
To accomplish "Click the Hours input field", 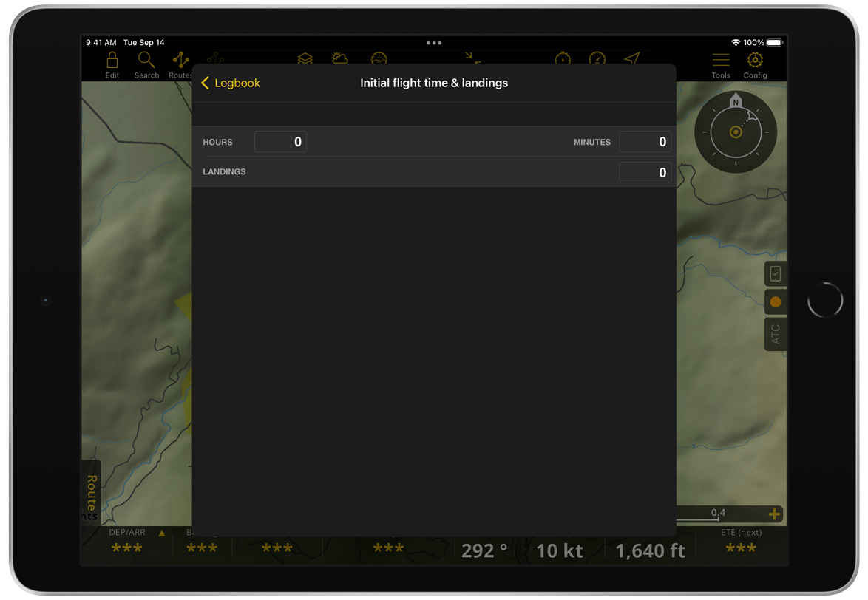I will pyautogui.click(x=280, y=142).
